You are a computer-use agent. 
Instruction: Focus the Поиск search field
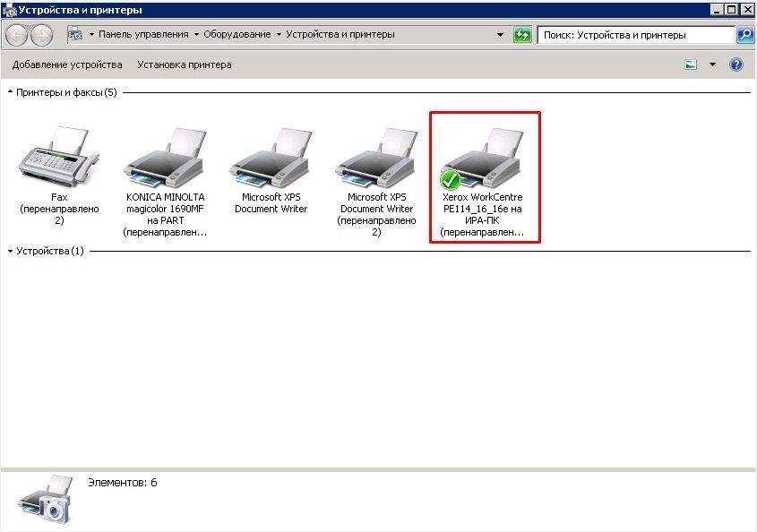pyautogui.click(x=636, y=35)
